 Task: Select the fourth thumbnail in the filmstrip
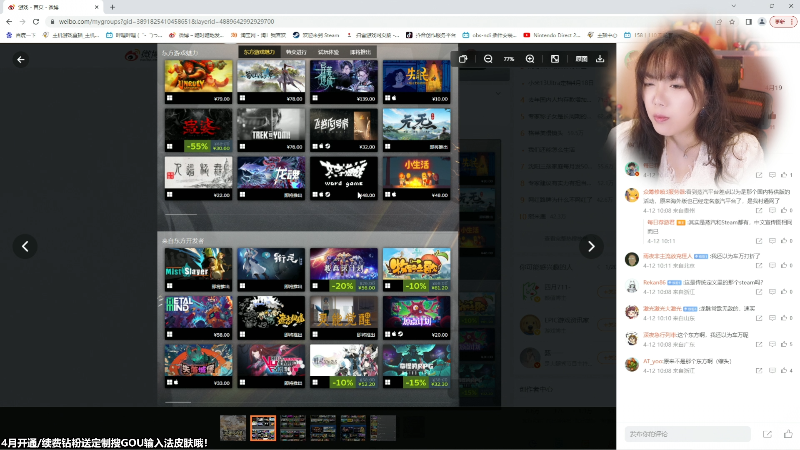pos(323,428)
